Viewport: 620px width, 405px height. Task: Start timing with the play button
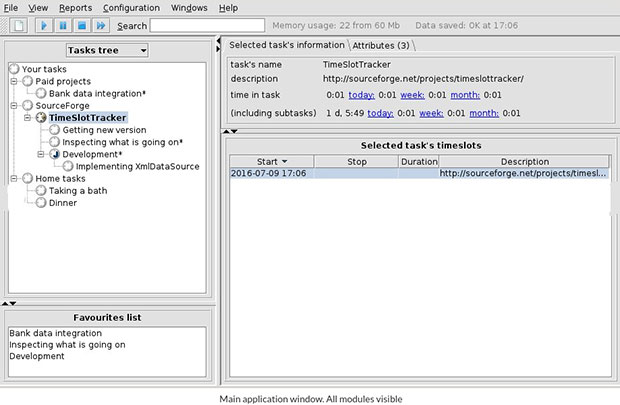click(x=43, y=26)
